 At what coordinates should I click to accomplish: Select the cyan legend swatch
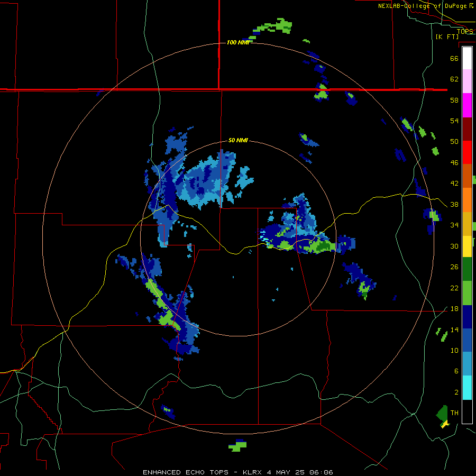(467, 388)
